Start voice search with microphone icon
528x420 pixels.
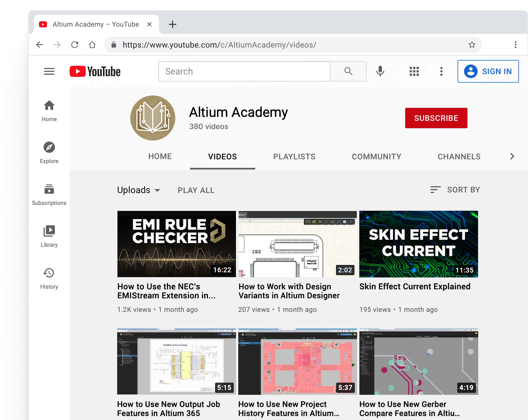click(380, 71)
